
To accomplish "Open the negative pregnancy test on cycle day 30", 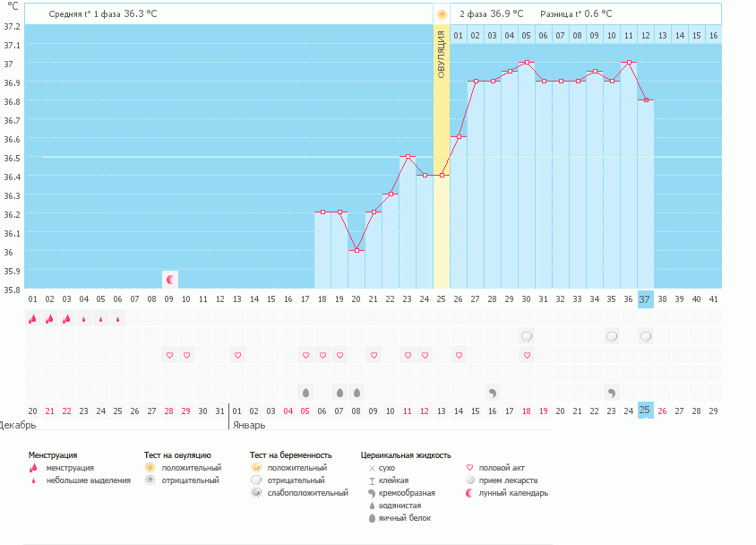I will tap(527, 337).
